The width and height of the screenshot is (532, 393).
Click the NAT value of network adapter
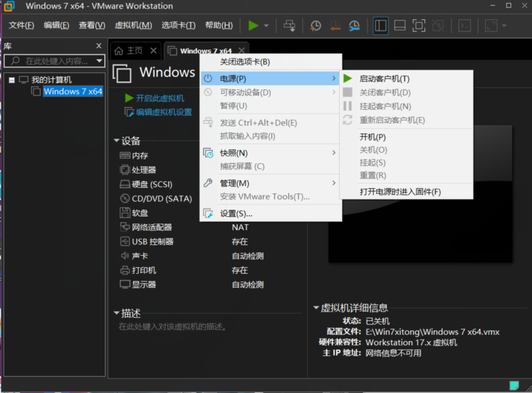(x=240, y=227)
